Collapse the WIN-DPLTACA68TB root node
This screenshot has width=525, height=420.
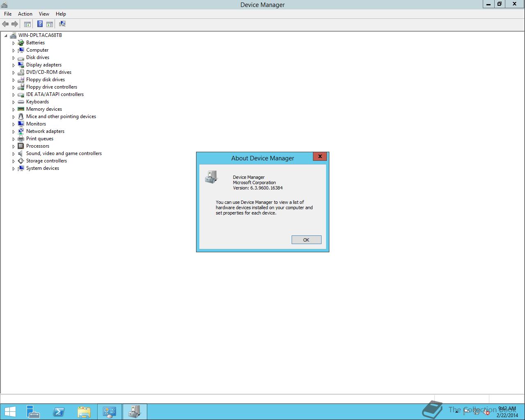6,36
